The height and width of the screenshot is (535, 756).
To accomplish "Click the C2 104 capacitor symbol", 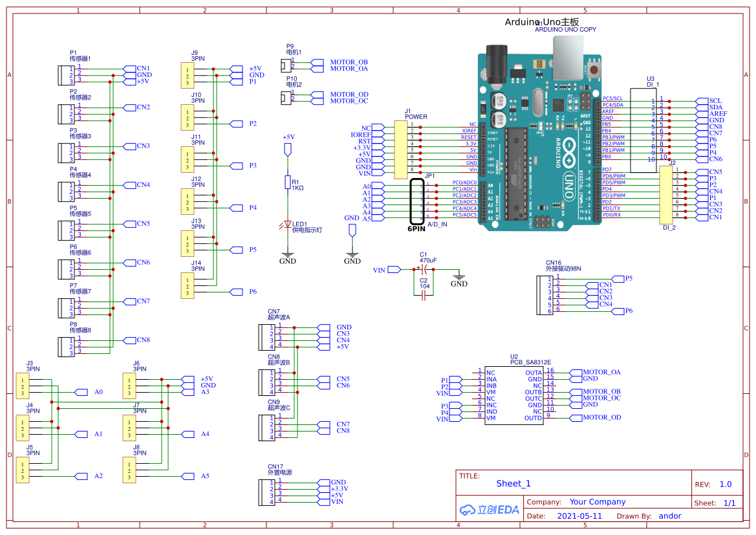I will click(x=424, y=295).
